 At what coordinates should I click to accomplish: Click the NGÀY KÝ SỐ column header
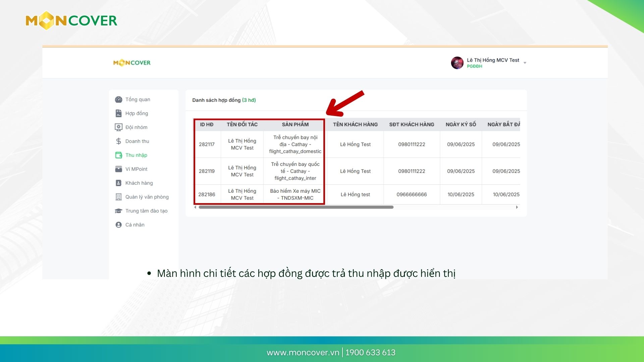(x=461, y=124)
